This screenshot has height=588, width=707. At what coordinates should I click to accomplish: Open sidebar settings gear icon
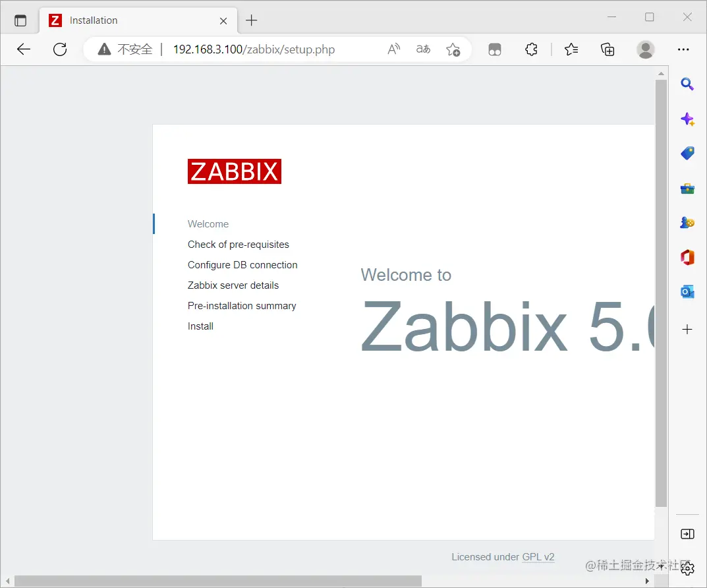point(687,569)
